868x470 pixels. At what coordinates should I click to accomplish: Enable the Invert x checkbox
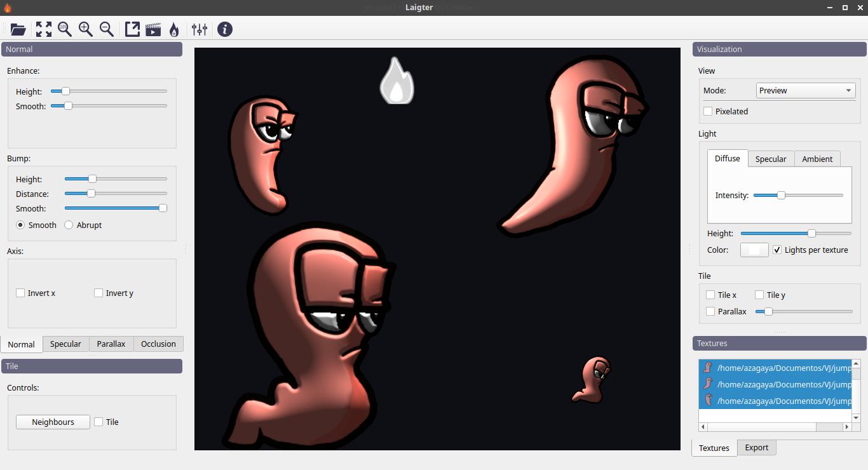tap(20, 293)
